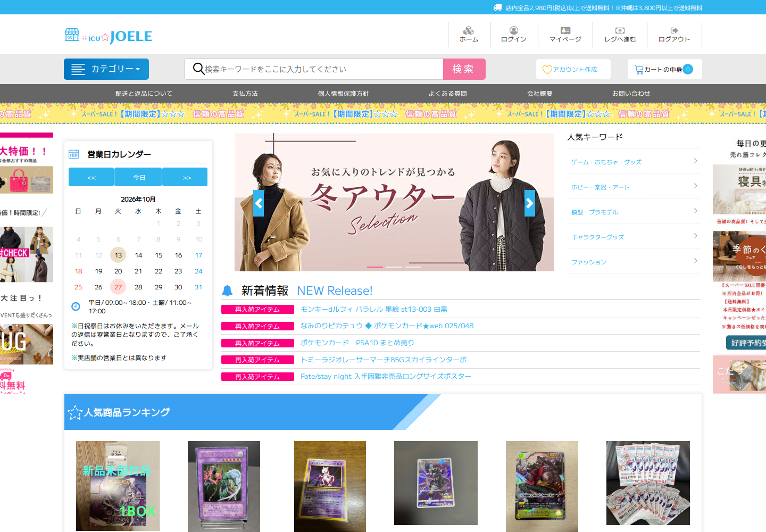Open purple Yu-Gi-Oh card product thumbnail

click(224, 486)
